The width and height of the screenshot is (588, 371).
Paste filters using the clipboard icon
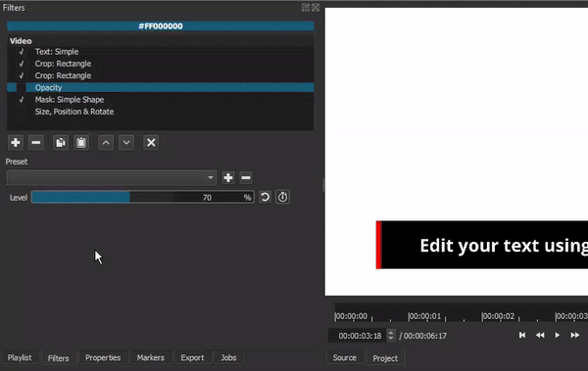tap(81, 143)
